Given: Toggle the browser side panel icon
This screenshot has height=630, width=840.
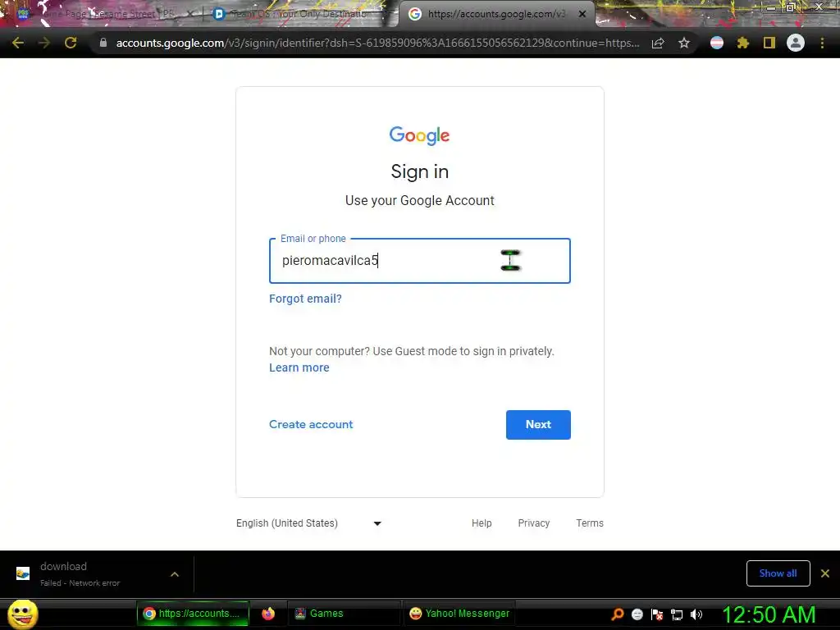Looking at the screenshot, I should tap(769, 43).
